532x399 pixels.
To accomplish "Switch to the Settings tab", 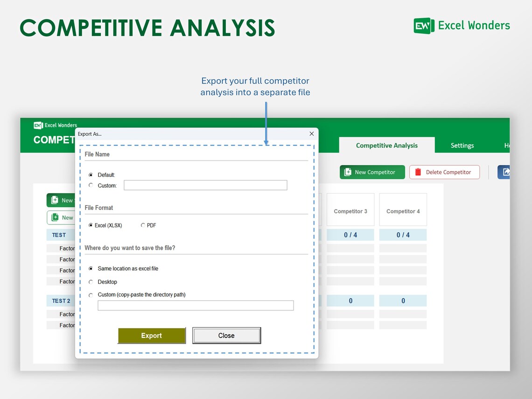I will pos(462,145).
